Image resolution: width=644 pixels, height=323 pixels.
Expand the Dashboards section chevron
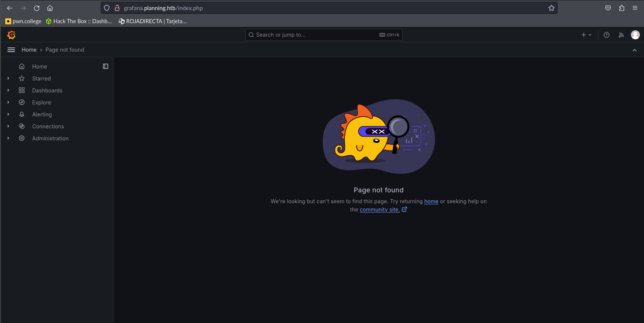click(8, 90)
